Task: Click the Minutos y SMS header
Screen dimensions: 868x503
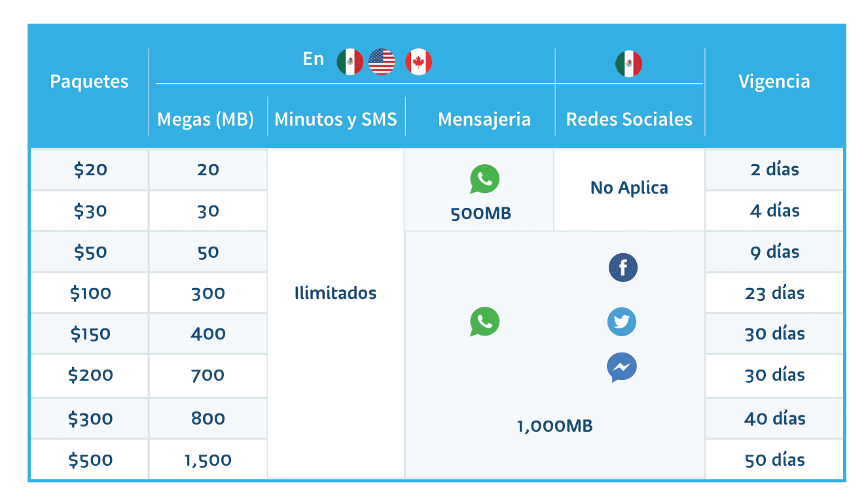Action: coord(336,120)
